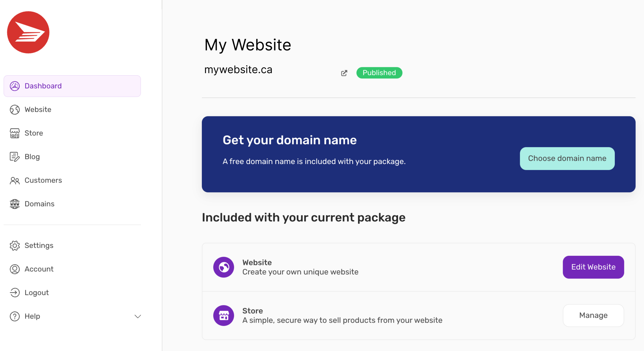
Task: Expand the Help menu chevron
Action: (138, 316)
